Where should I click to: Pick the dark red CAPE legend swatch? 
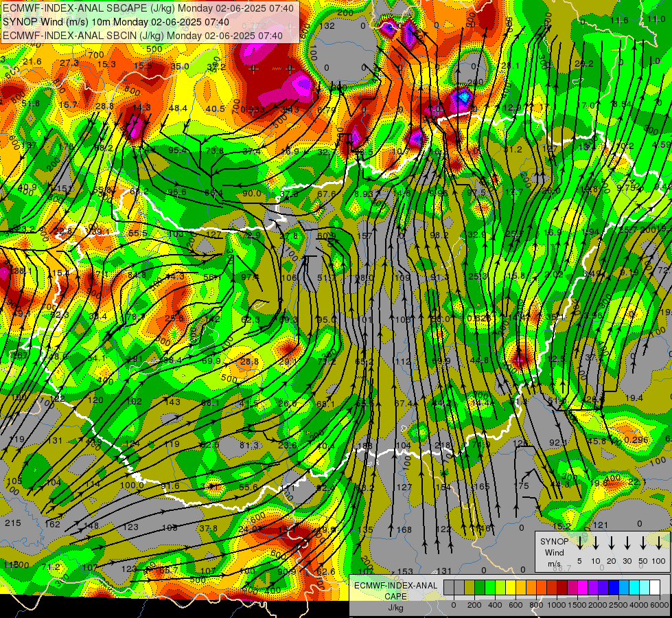tap(562, 588)
